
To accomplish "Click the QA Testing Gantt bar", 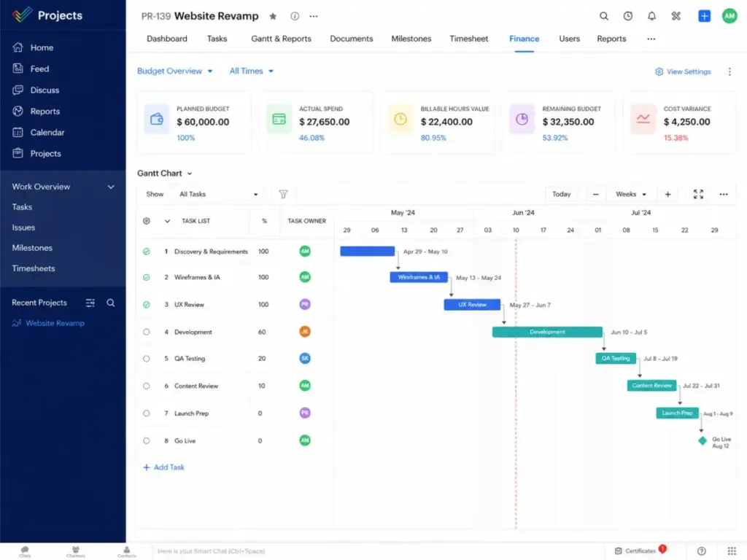I will (616, 359).
